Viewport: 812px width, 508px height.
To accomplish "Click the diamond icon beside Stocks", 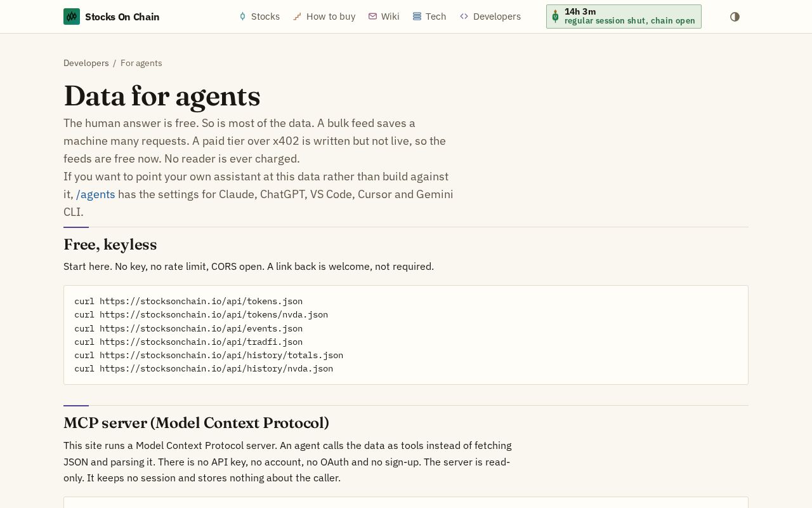I will [x=242, y=17].
